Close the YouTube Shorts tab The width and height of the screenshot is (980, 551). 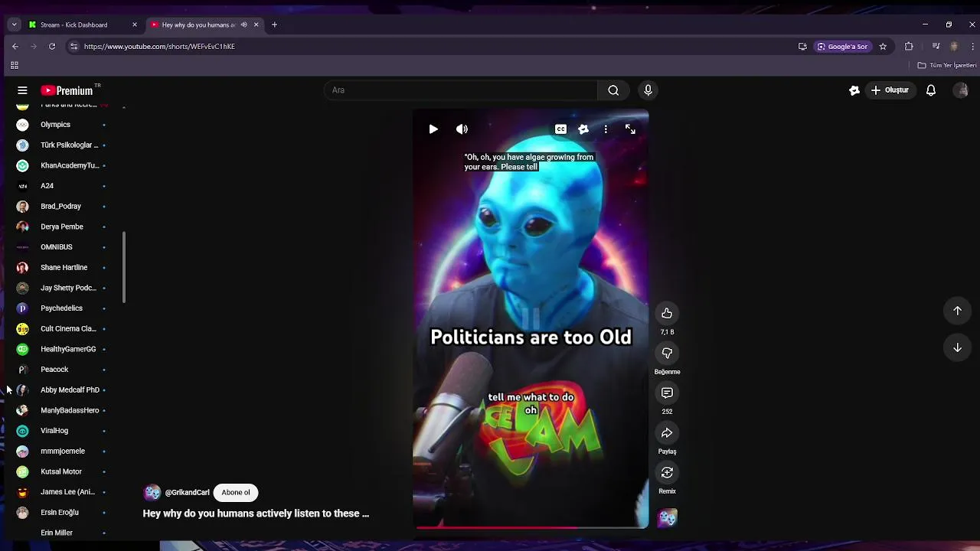pyautogui.click(x=256, y=24)
